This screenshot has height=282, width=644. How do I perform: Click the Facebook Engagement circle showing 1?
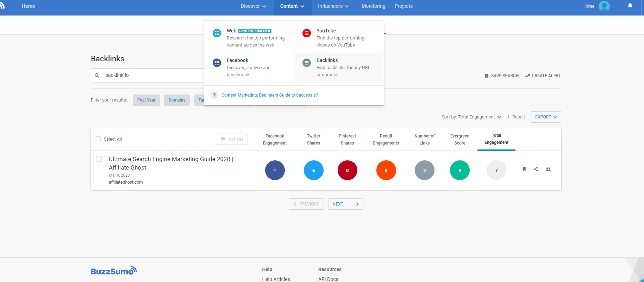point(275,170)
